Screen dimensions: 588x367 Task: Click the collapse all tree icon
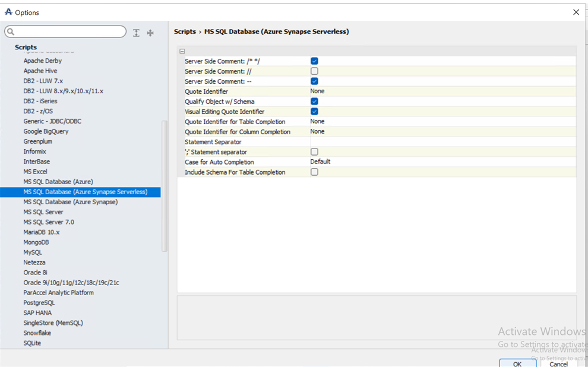[150, 33]
